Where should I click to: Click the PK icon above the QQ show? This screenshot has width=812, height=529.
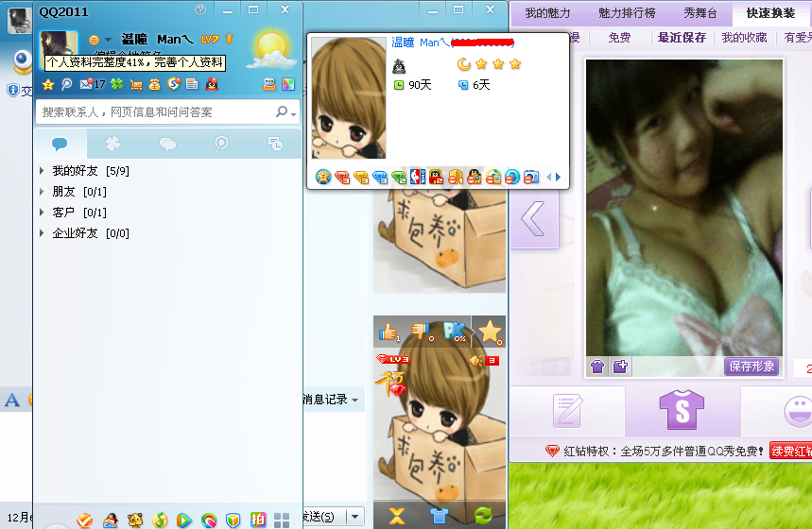click(x=455, y=332)
